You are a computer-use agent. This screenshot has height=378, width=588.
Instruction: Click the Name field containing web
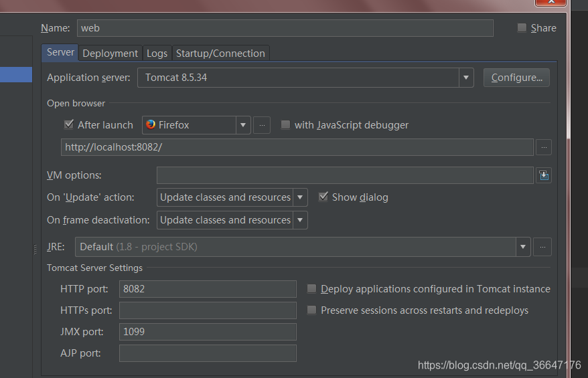(285, 28)
